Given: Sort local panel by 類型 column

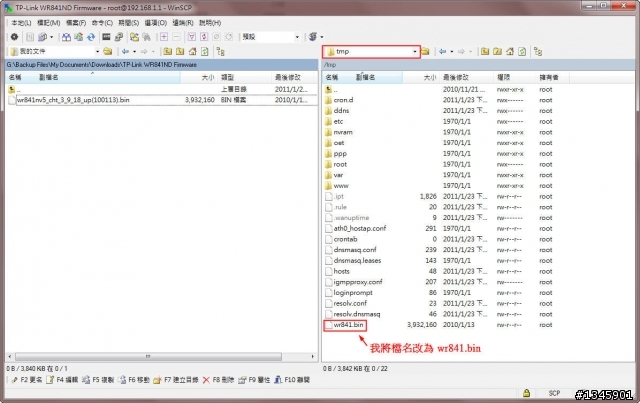Looking at the screenshot, I should click(244, 77).
